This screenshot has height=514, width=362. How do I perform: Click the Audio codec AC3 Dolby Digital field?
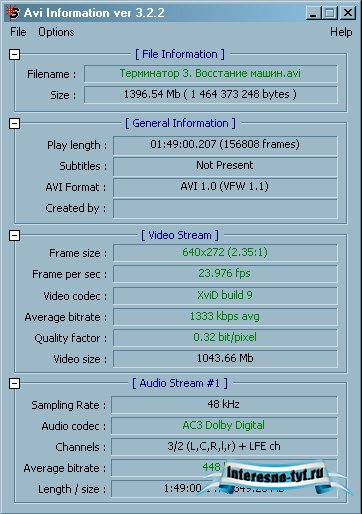pyautogui.click(x=224, y=425)
